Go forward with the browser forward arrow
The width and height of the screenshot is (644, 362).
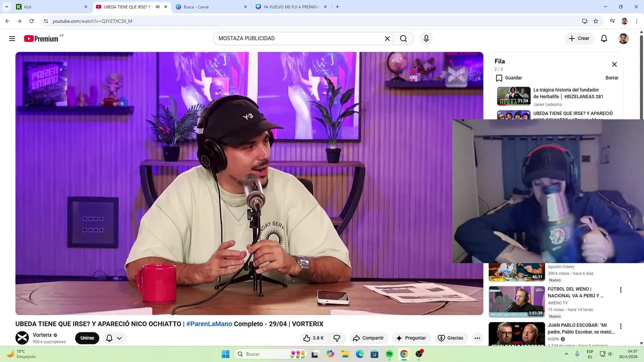tap(19, 21)
